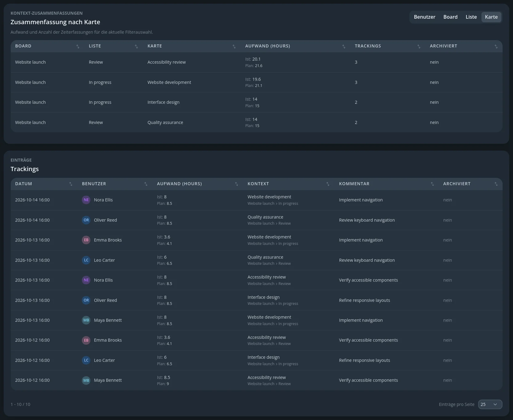The height and width of the screenshot is (420, 513).
Task: Sort summary by Trackings count sort icon
Action: tap(419, 46)
